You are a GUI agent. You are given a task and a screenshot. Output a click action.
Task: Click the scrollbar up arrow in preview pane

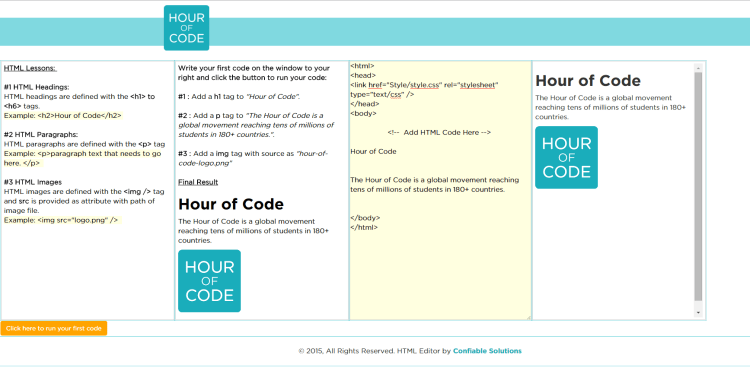coord(698,68)
